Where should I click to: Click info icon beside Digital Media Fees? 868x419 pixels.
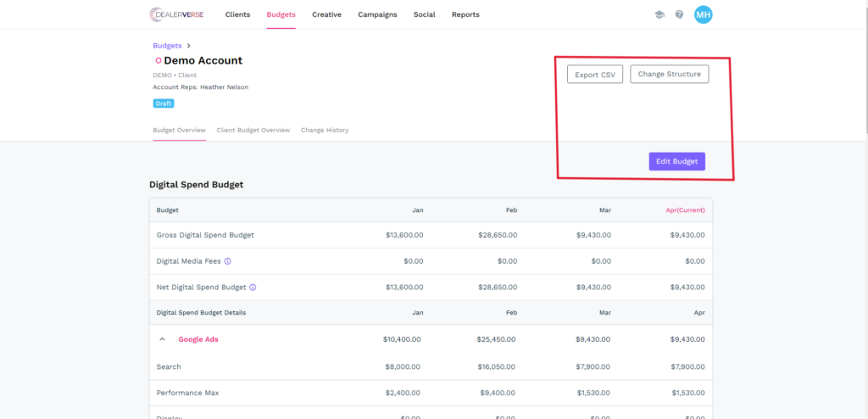click(x=228, y=261)
